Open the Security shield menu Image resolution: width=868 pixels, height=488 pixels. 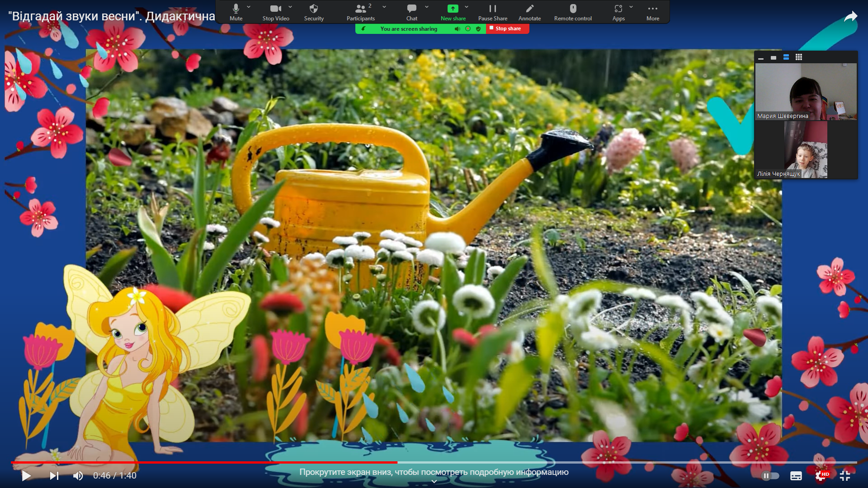pos(314,12)
